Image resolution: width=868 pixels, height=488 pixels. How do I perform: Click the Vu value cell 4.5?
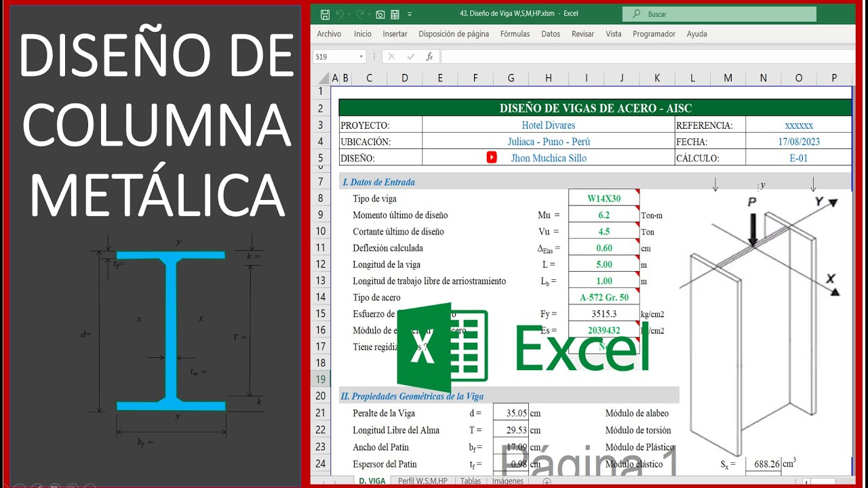pos(604,231)
